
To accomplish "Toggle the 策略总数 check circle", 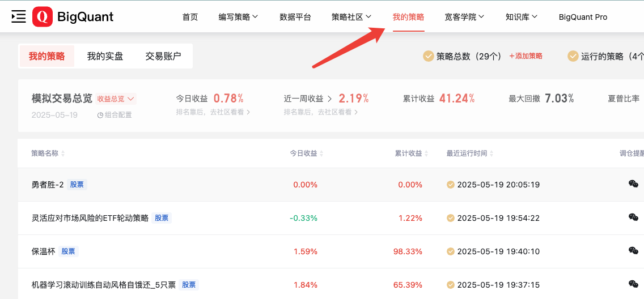I will tap(429, 56).
